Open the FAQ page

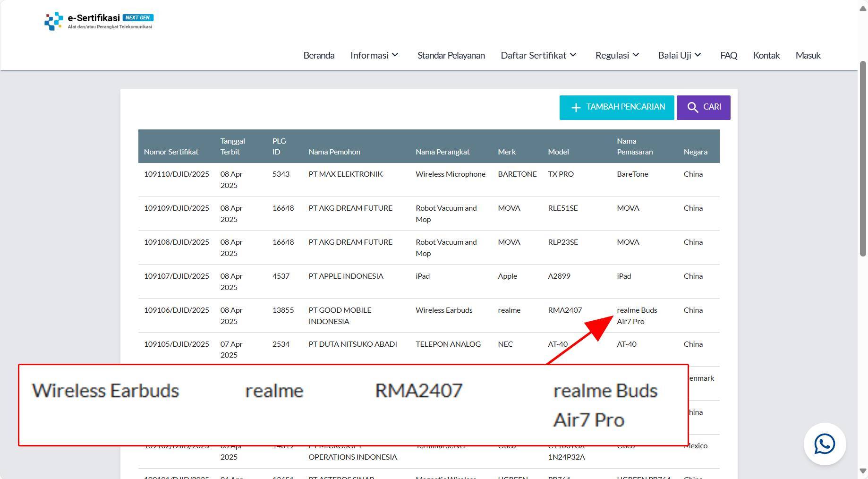click(x=729, y=55)
